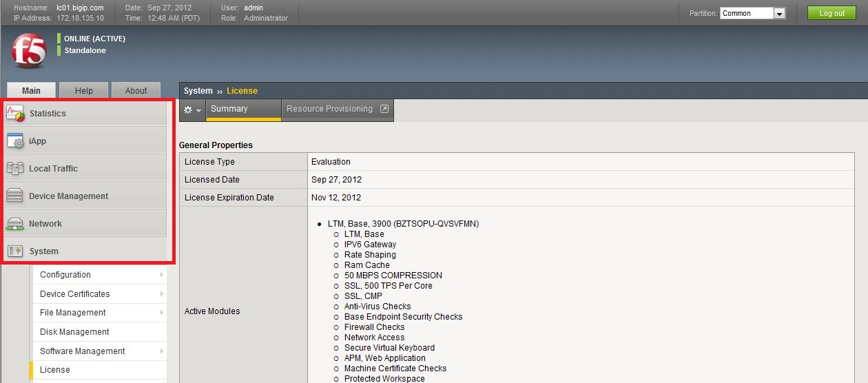This screenshot has height=383, width=868.
Task: Open the Network menu section
Action: [x=86, y=223]
